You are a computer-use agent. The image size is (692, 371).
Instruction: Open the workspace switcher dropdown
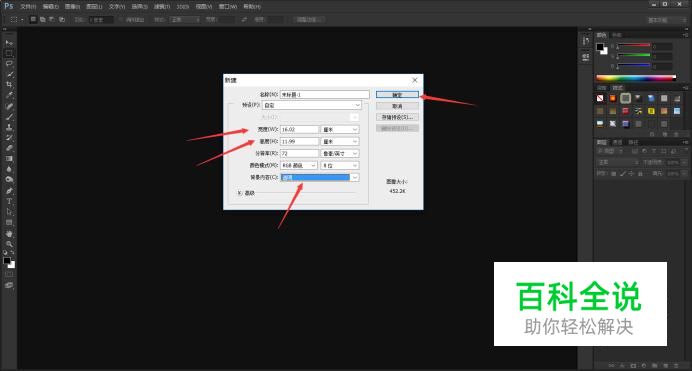[x=666, y=20]
